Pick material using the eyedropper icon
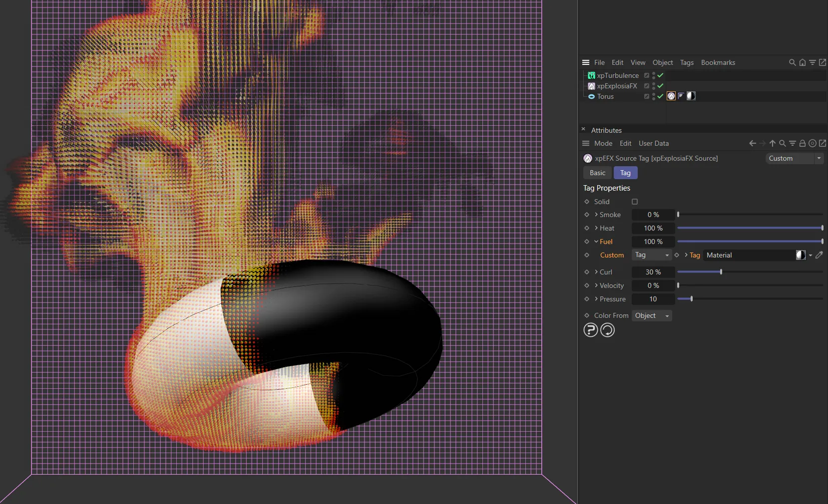 [820, 255]
